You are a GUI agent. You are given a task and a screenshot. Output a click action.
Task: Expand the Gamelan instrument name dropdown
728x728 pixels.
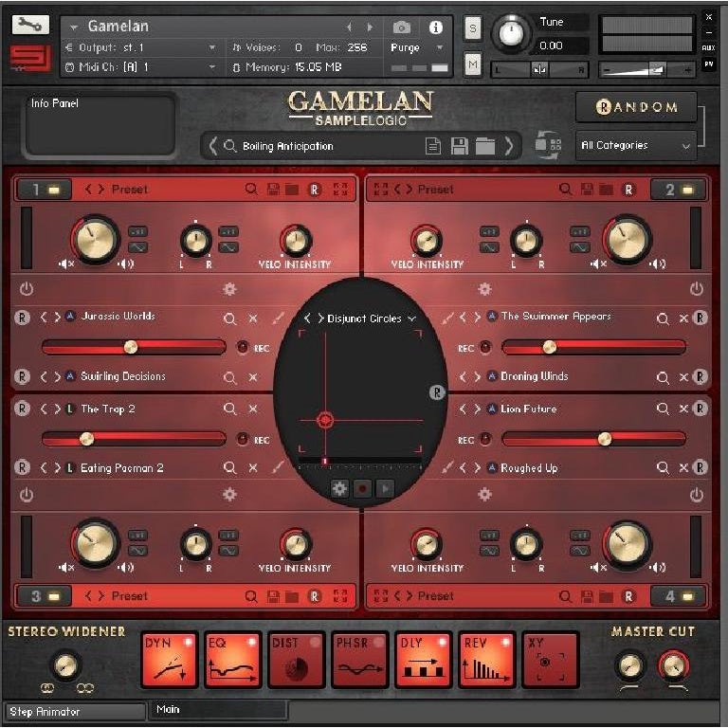(x=73, y=27)
